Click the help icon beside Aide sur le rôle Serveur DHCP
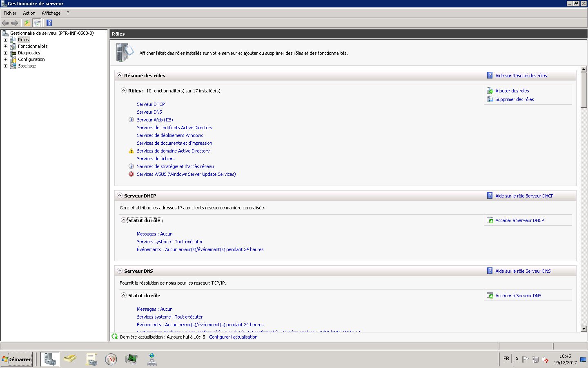Screen dimensions: 588x368 click(x=490, y=195)
